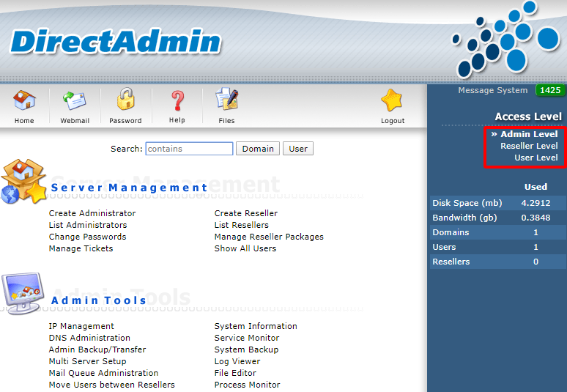The width and height of the screenshot is (567, 392).
Task: Open DNS Administration link
Action: tap(89, 338)
